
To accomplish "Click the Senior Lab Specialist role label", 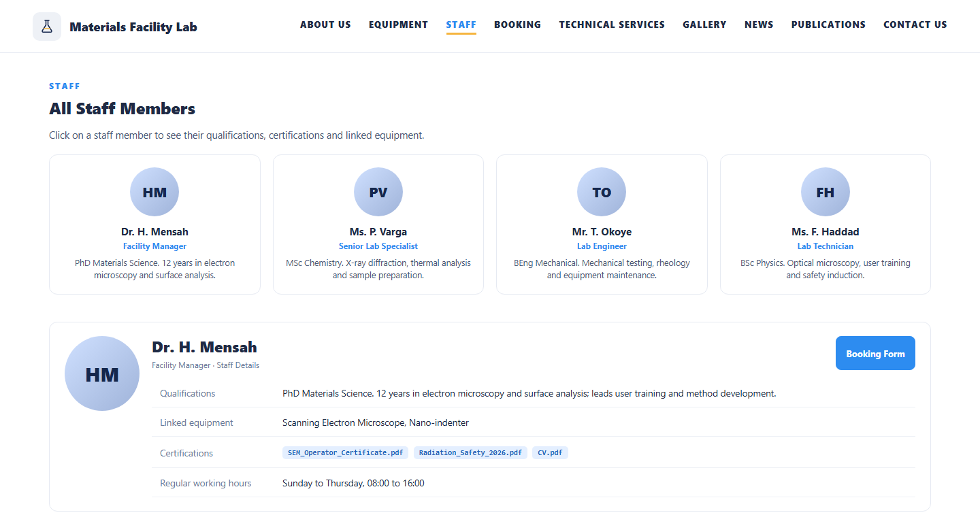I will (378, 246).
